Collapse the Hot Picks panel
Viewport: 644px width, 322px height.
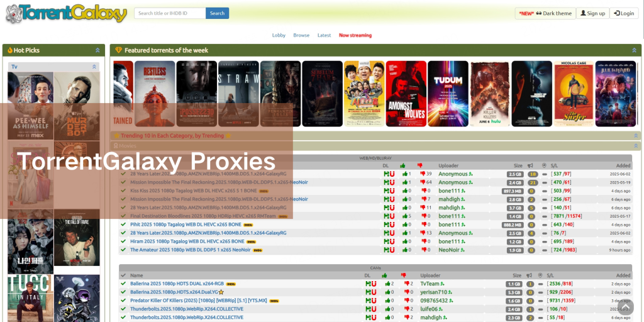(97, 50)
